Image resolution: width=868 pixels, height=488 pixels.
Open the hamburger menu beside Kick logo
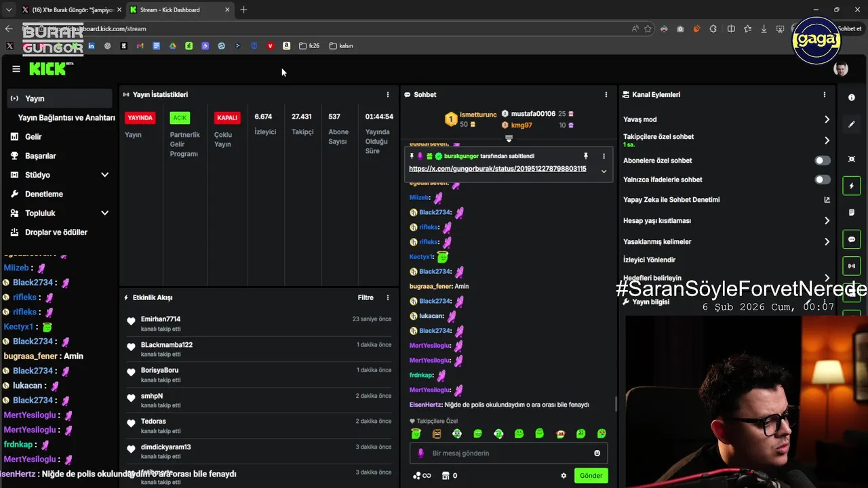pos(16,69)
